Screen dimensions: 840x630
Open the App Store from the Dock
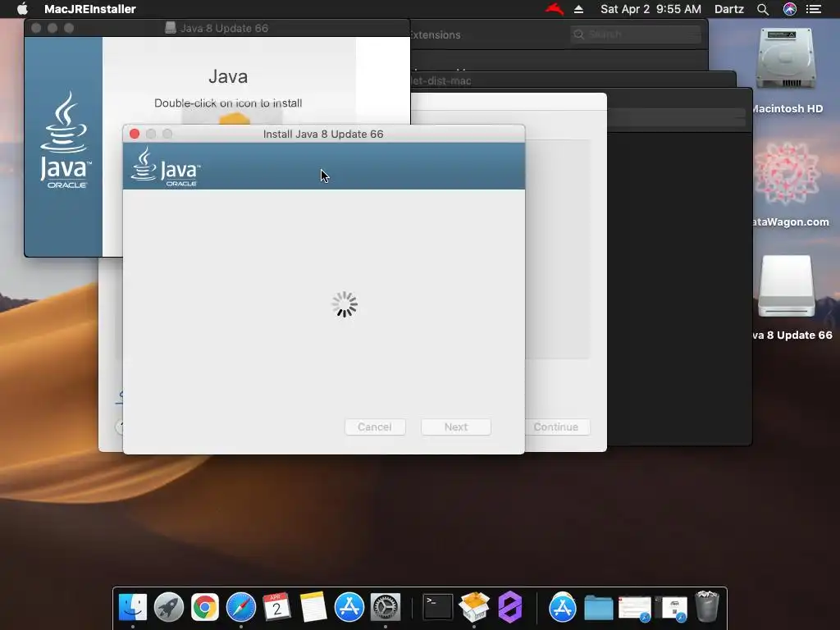(349, 607)
